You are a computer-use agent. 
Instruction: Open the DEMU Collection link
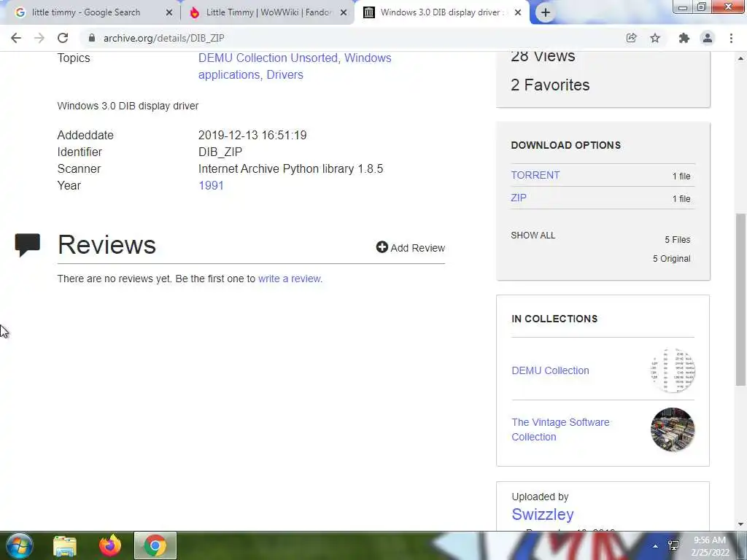point(550,370)
